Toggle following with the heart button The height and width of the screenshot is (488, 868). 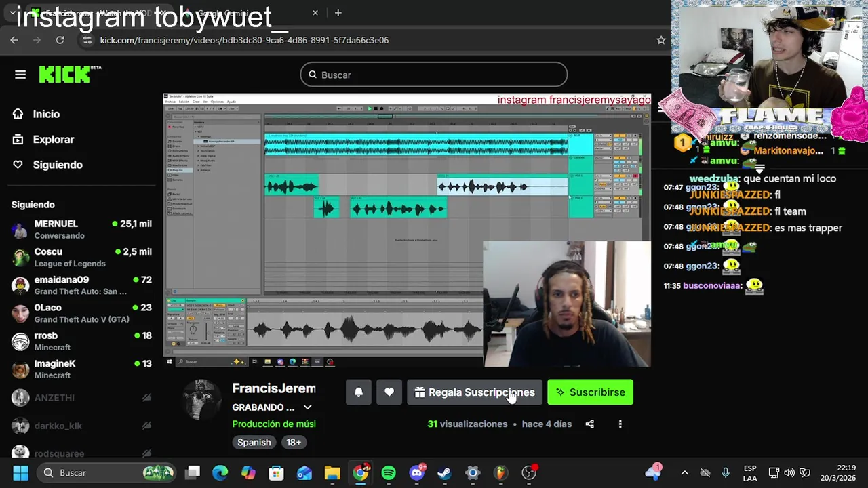click(x=389, y=392)
